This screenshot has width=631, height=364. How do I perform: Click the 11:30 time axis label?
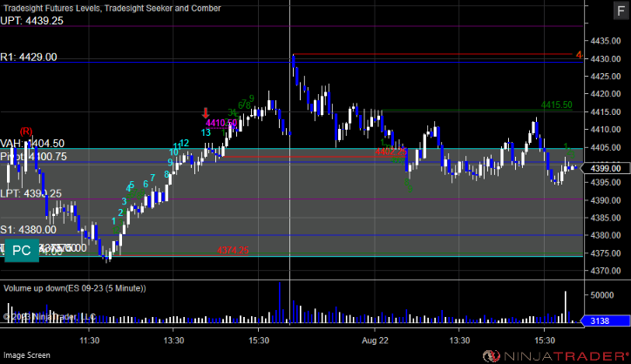[x=90, y=340]
